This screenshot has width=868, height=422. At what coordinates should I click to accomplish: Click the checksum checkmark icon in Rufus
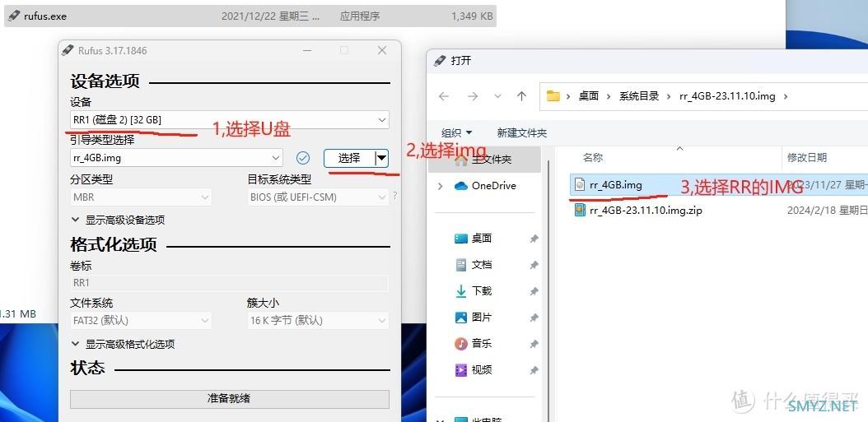point(303,158)
